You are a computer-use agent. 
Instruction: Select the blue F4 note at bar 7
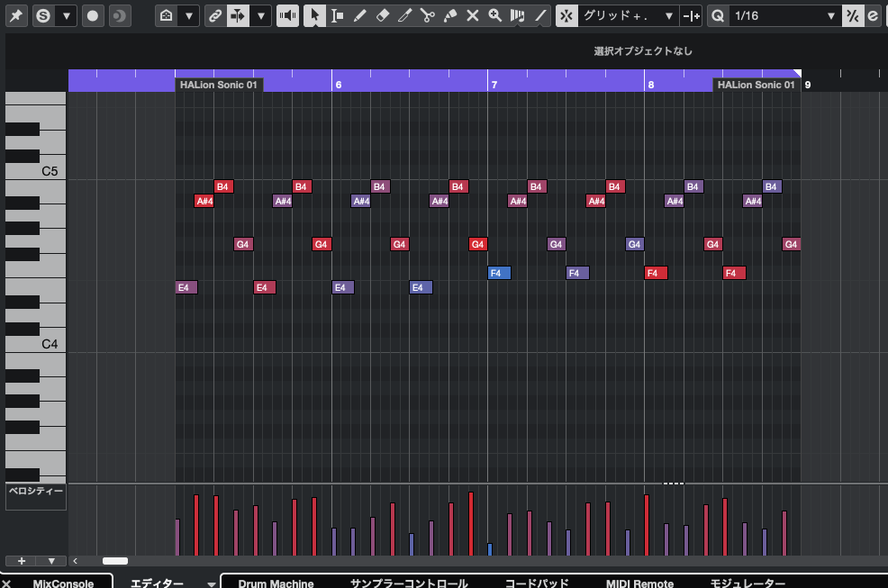(x=499, y=273)
